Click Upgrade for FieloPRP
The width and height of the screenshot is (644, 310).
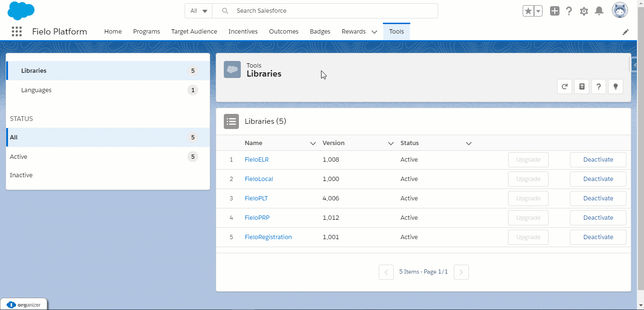coord(528,218)
